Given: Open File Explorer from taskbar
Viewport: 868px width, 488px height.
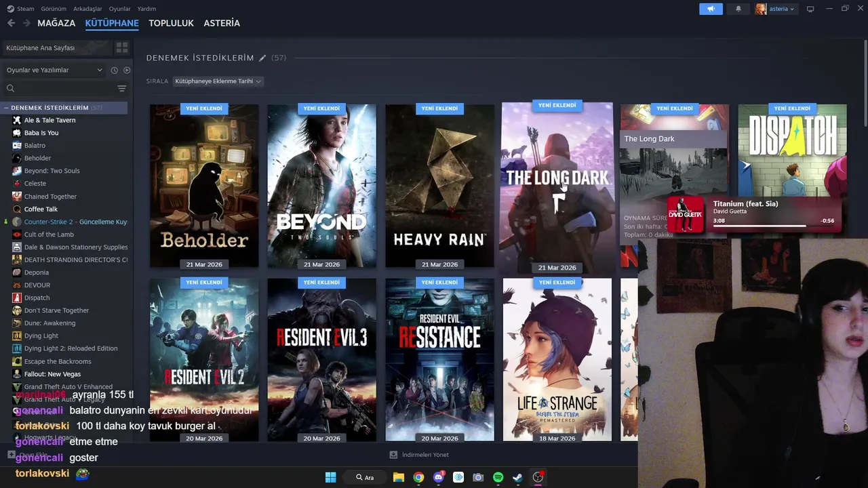Looking at the screenshot, I should click(x=399, y=477).
